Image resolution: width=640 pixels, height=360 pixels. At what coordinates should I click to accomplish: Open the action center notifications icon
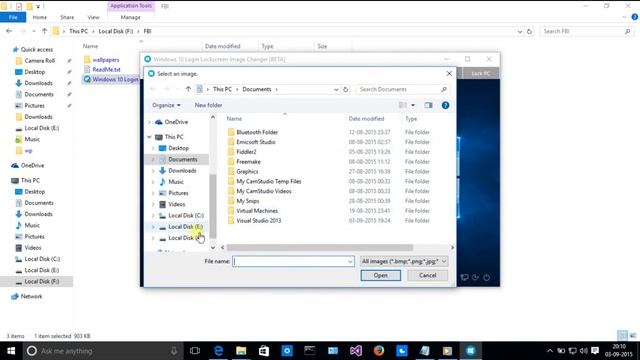tap(595, 351)
